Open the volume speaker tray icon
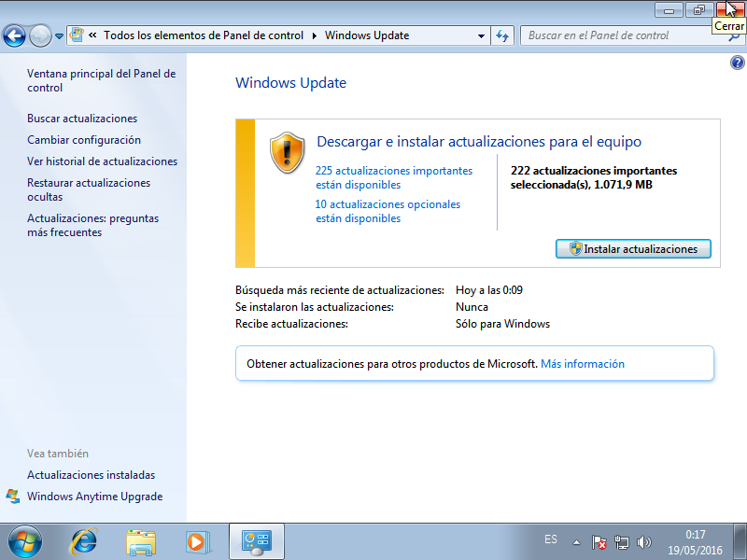This screenshot has height=560, width=747. pyautogui.click(x=643, y=542)
